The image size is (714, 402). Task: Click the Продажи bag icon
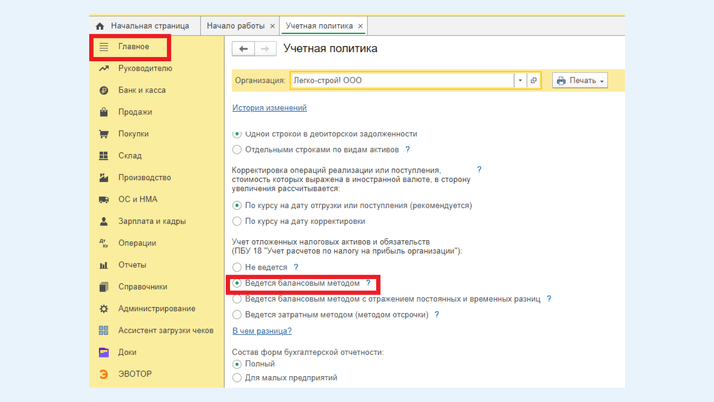104,112
